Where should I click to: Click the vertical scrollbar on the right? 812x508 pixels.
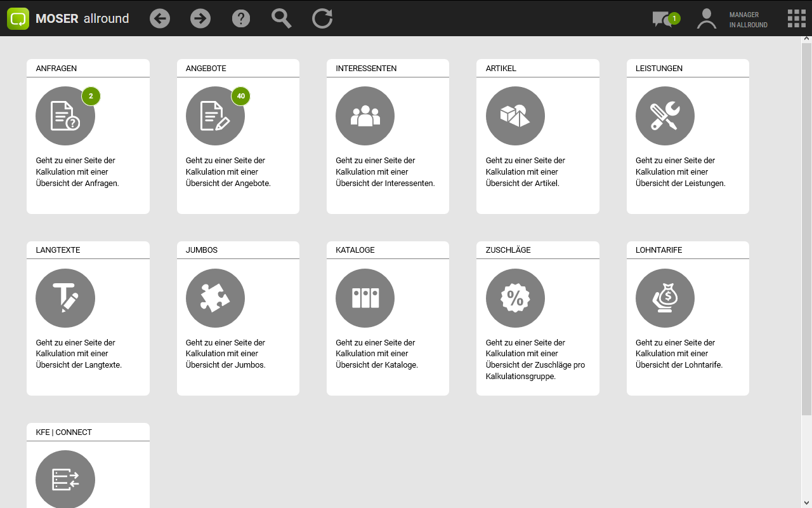click(806, 229)
